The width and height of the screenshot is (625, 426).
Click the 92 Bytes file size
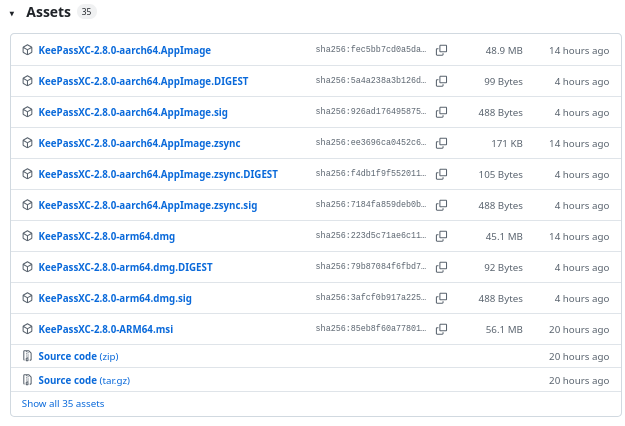[x=503, y=268]
